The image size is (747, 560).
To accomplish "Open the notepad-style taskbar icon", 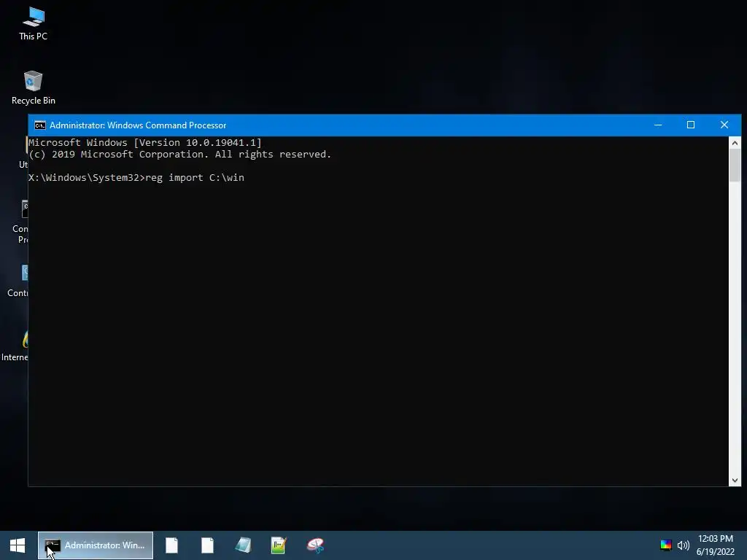I will coord(243,545).
